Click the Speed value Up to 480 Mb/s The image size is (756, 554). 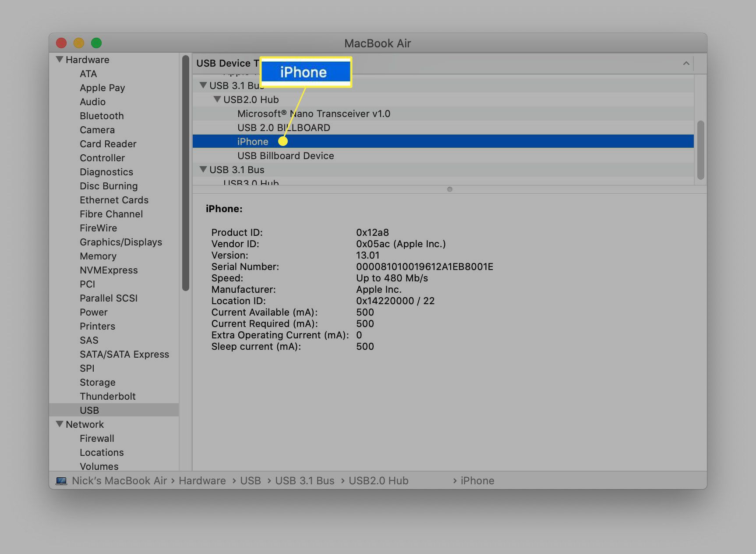(392, 278)
